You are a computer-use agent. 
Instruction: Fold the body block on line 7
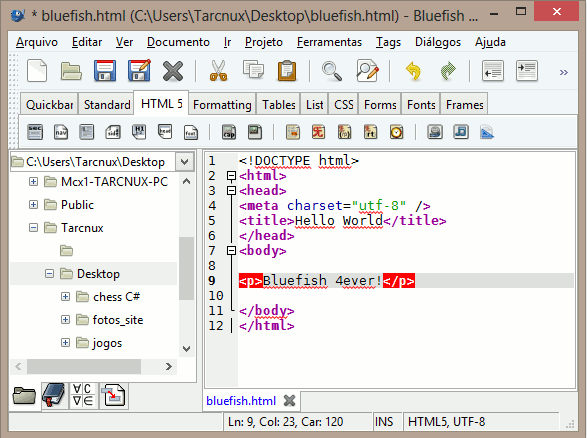coord(231,250)
